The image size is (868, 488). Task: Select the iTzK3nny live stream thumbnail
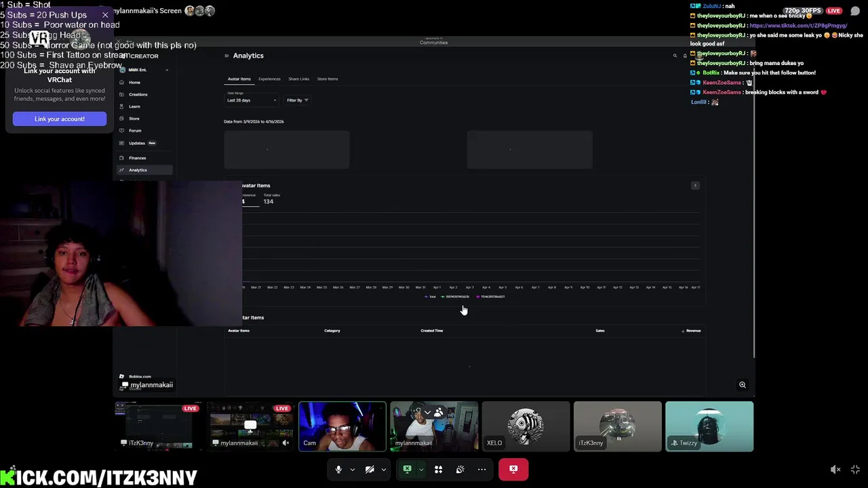(x=158, y=426)
